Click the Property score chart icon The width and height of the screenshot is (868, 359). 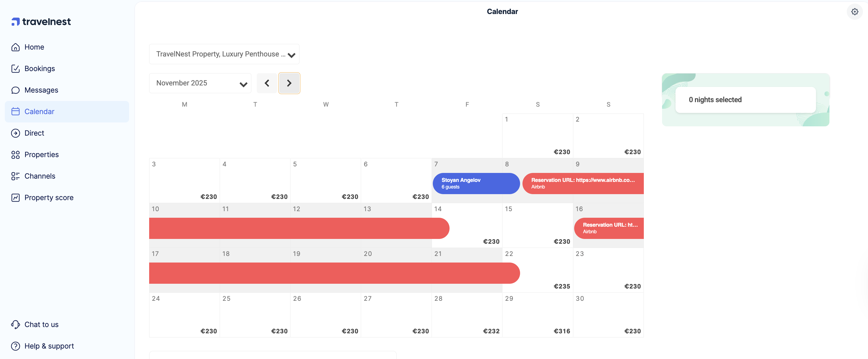coord(16,198)
